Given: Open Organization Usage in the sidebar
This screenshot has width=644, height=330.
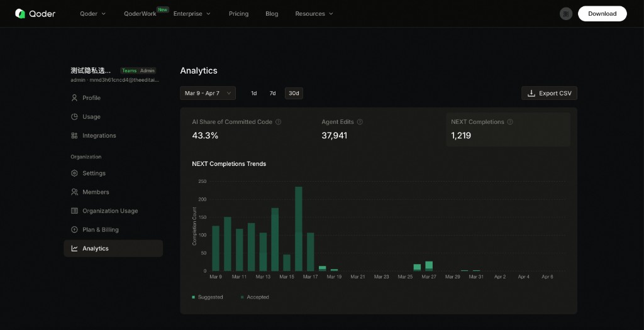Looking at the screenshot, I should tap(113, 211).
